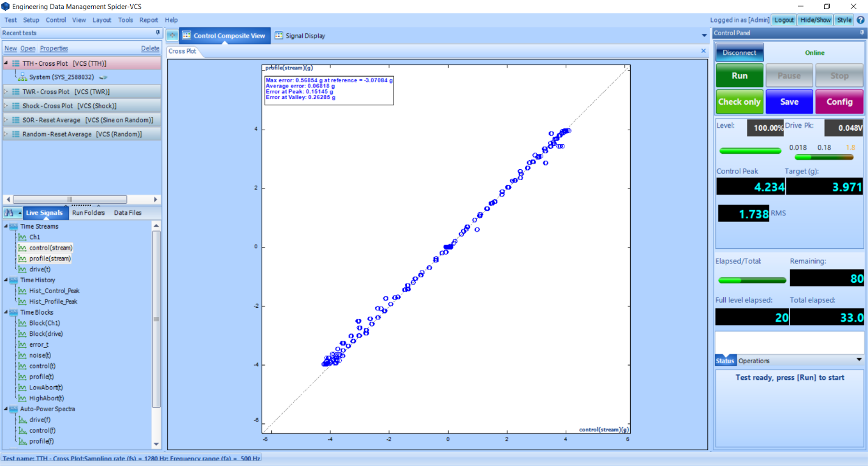Image resolution: width=868 pixels, height=466 pixels.
Task: Click the Hist_Control_Peak signal icon
Action: click(23, 291)
